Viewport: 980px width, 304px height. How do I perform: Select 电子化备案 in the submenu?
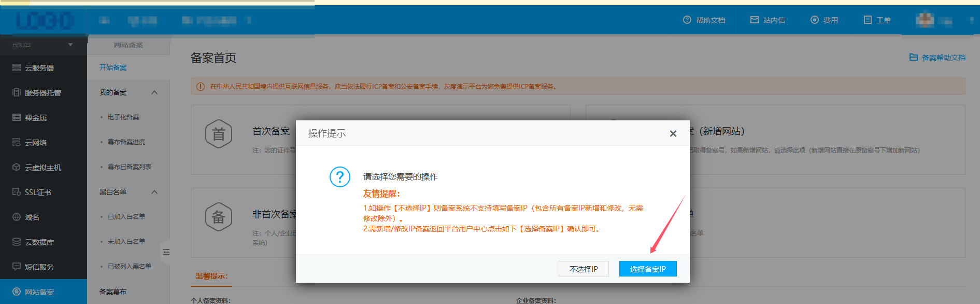click(x=123, y=117)
